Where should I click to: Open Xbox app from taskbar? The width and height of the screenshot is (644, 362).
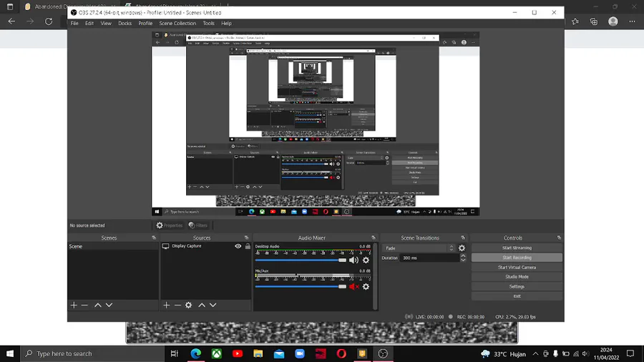(216, 353)
